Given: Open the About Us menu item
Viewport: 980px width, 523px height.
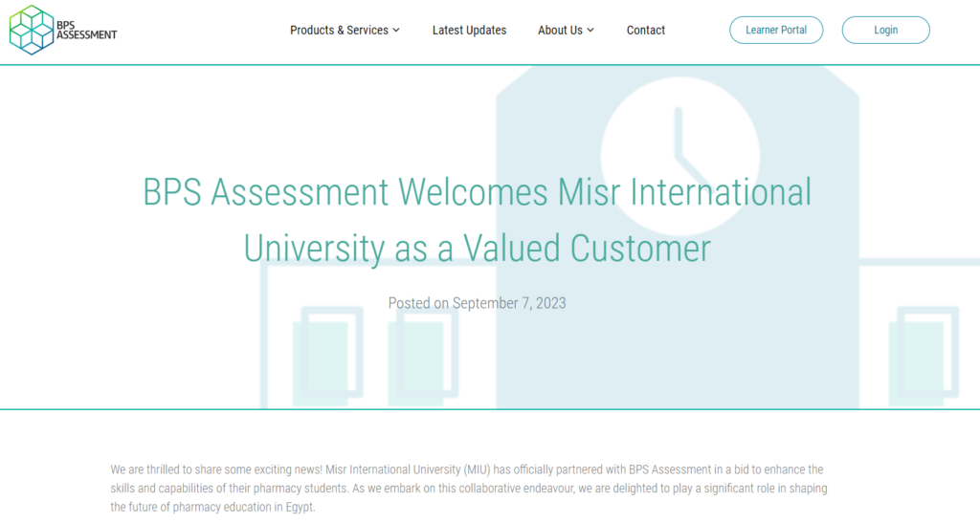Looking at the screenshot, I should tap(560, 30).
